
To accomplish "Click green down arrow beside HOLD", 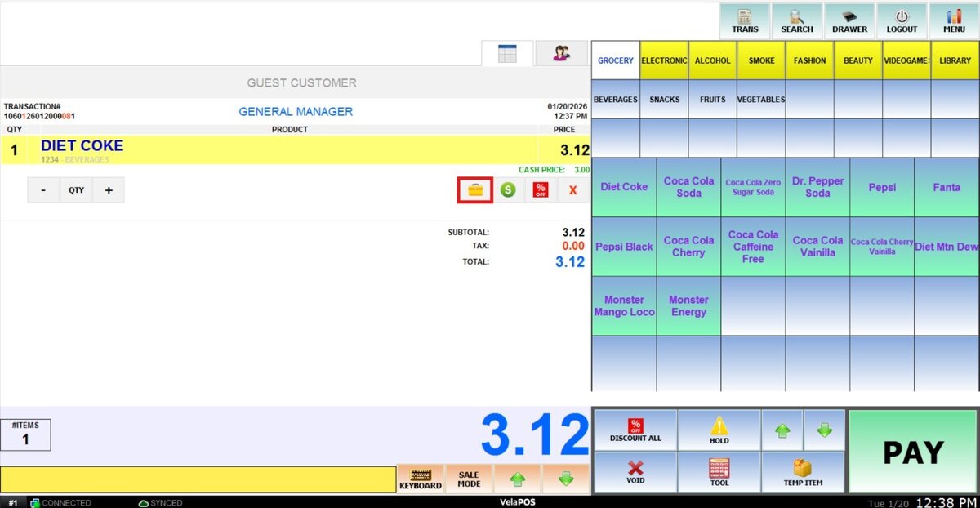I will pos(824,430).
